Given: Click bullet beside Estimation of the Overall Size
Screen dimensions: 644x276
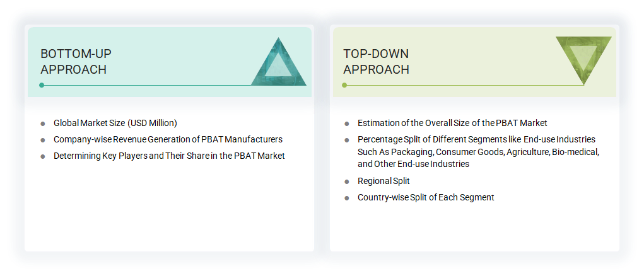Looking at the screenshot, I should [x=347, y=124].
